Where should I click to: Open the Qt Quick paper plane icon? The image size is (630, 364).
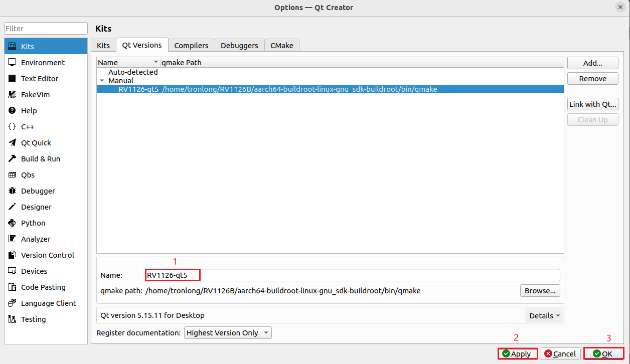coord(13,143)
